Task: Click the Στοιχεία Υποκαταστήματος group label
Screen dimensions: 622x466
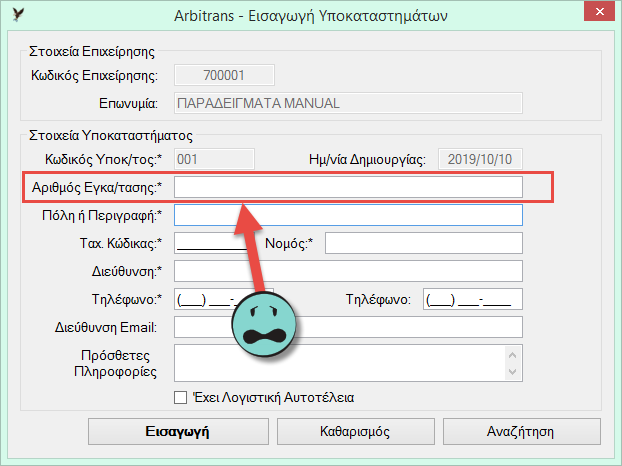Action: click(111, 136)
